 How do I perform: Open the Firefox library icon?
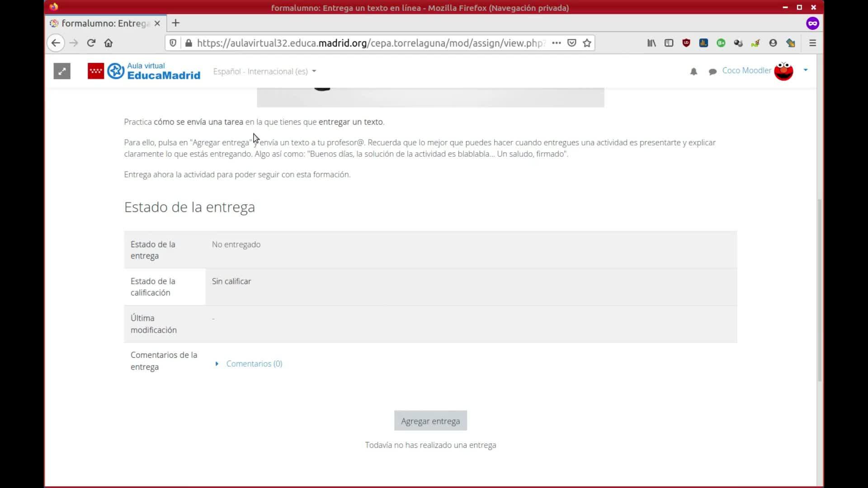651,43
